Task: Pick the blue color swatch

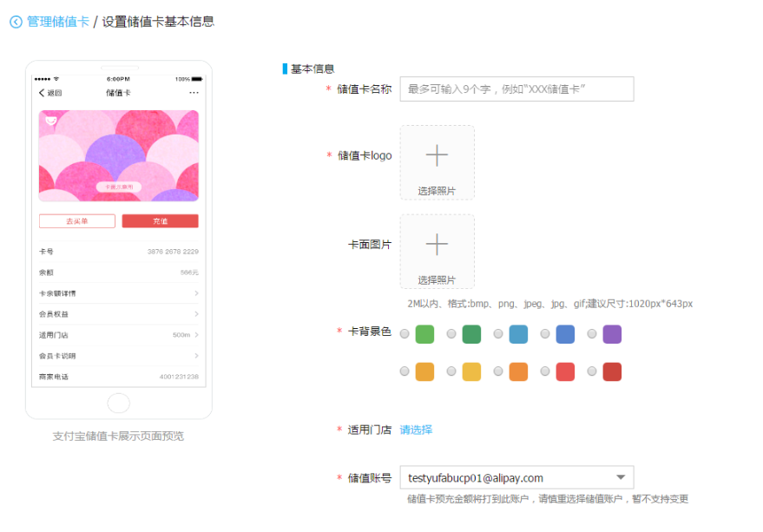Action: [565, 334]
